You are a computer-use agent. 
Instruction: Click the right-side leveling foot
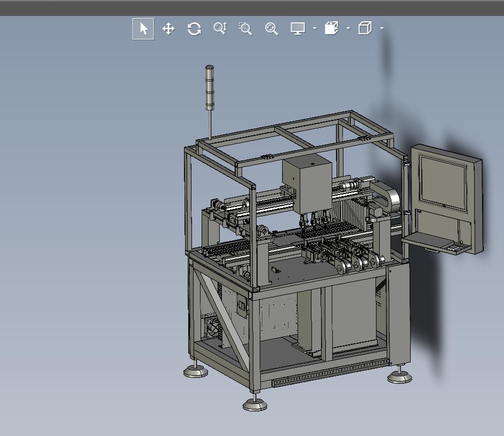point(399,376)
